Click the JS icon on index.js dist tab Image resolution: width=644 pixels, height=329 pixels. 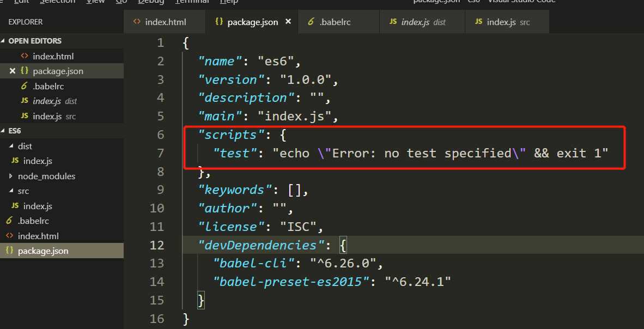(x=393, y=22)
